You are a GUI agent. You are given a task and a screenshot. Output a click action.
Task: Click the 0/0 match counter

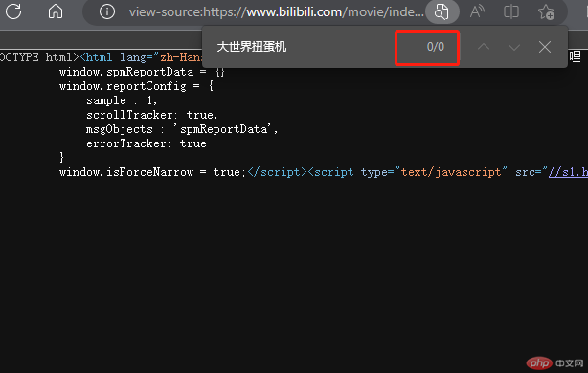(436, 47)
